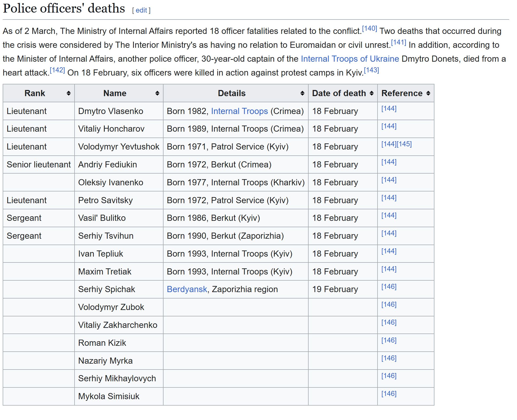Sort table by Rank column arrows

(69, 93)
